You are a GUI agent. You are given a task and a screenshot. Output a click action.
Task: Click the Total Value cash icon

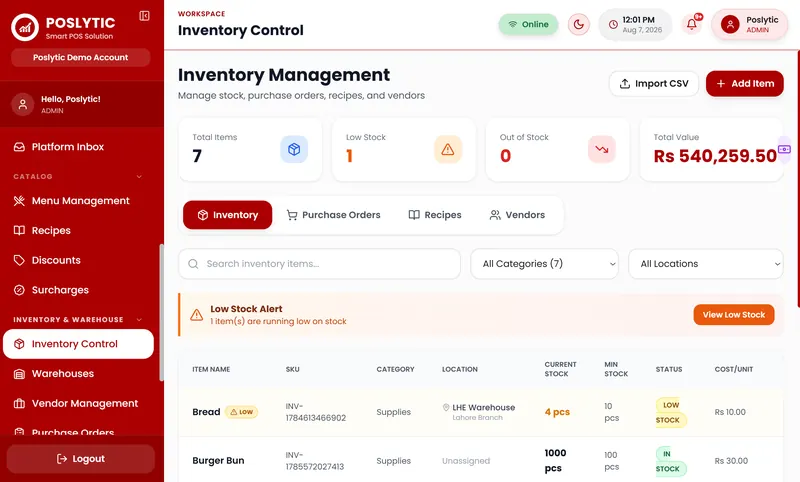pyautogui.click(x=784, y=149)
